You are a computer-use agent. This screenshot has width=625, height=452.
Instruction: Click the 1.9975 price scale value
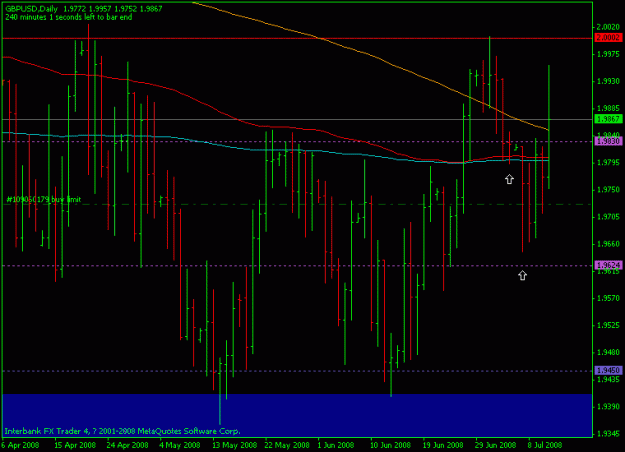pos(608,54)
